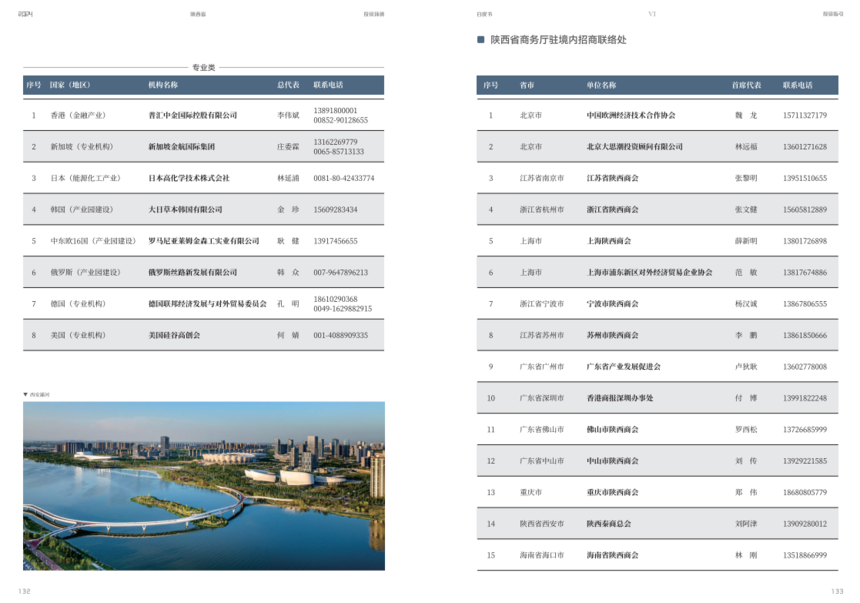
Task: Click the "专业类" section label
Action: click(203, 67)
